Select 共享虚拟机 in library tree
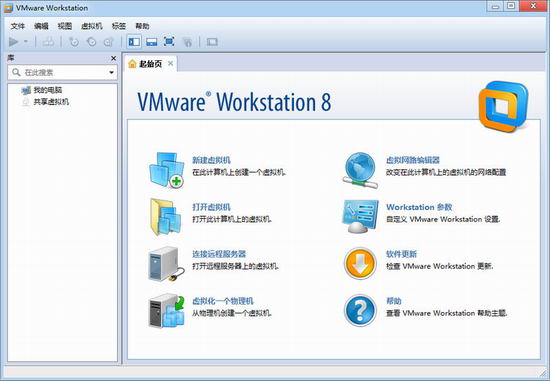550x381 pixels. 51,102
